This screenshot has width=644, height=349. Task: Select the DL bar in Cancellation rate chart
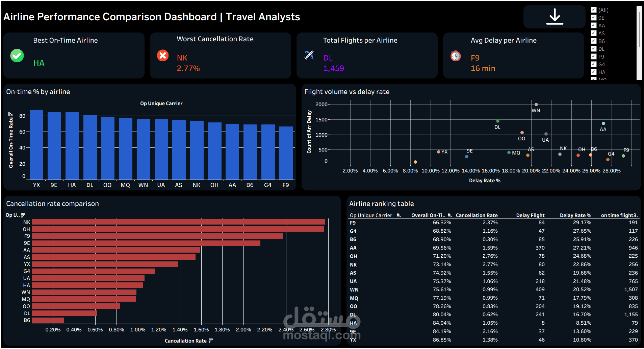[65, 313]
